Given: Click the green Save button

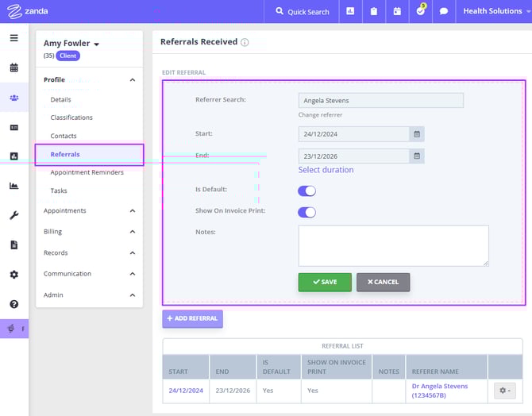Looking at the screenshot, I should click(x=325, y=282).
